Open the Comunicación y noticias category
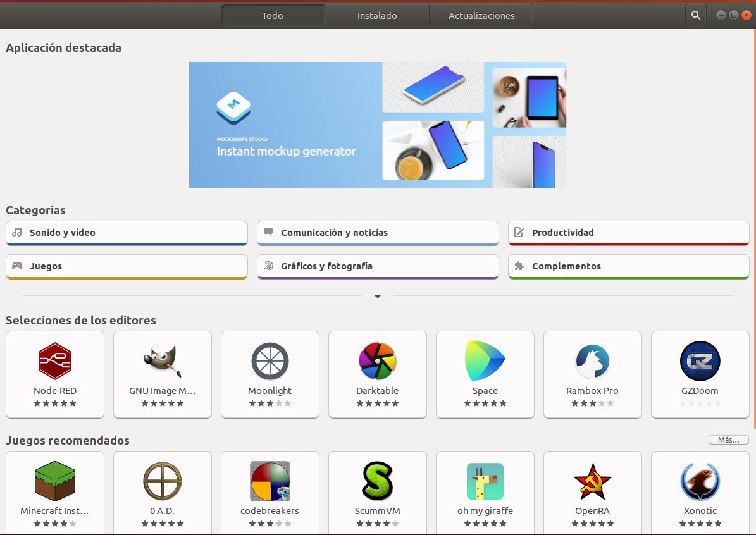This screenshot has width=756, height=535. [378, 233]
